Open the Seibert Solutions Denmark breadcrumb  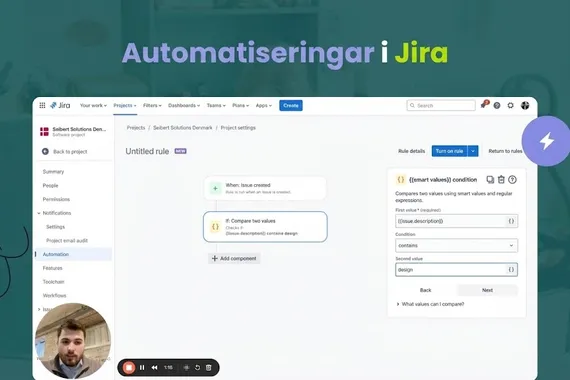[x=182, y=128]
